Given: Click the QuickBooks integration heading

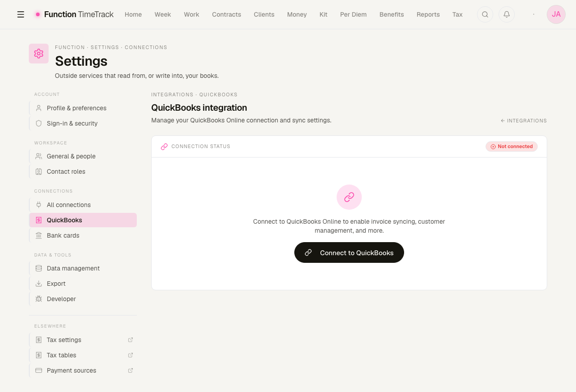Looking at the screenshot, I should pos(199,108).
